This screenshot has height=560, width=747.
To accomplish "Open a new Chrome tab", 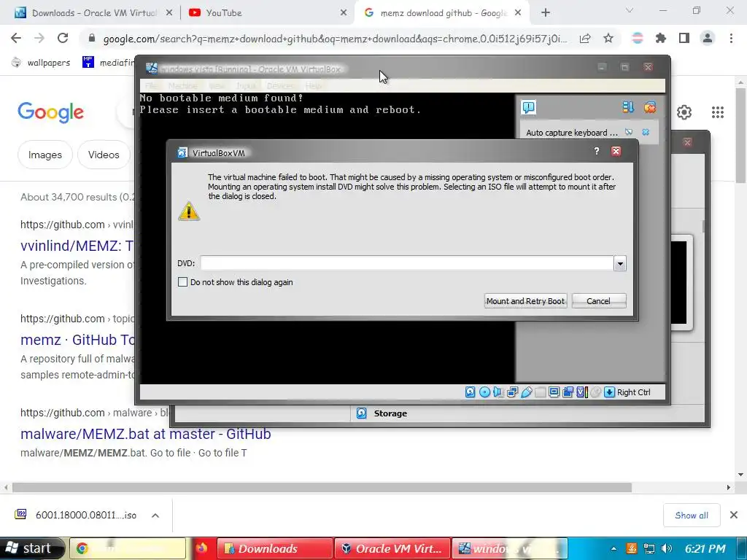I will (x=546, y=13).
